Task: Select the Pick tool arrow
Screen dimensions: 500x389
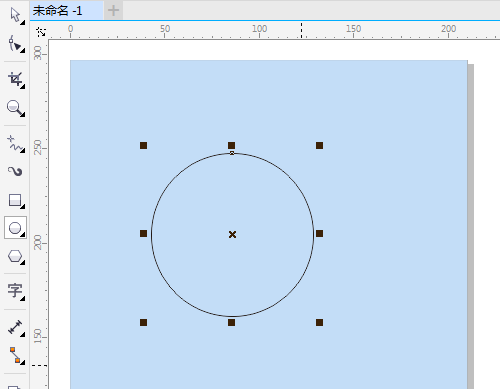Action: [x=15, y=15]
